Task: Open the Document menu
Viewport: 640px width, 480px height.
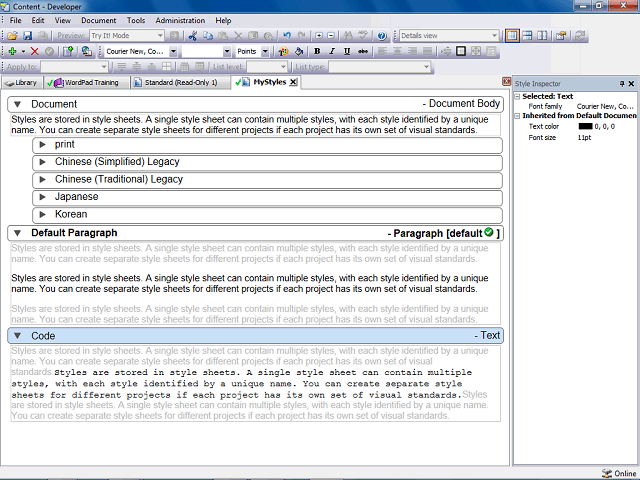Action: tap(99, 20)
